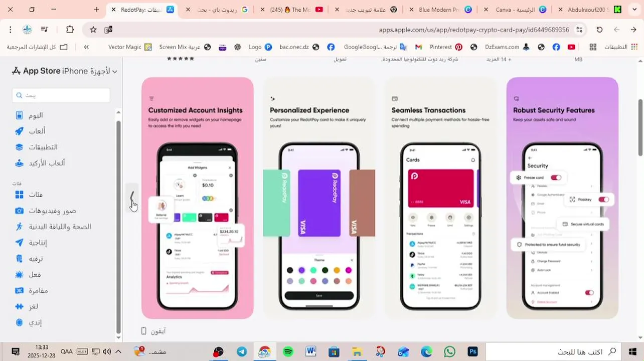Switch to the Canva الرئيسية tab
Screen dimensions: 644x361
[517, 10]
